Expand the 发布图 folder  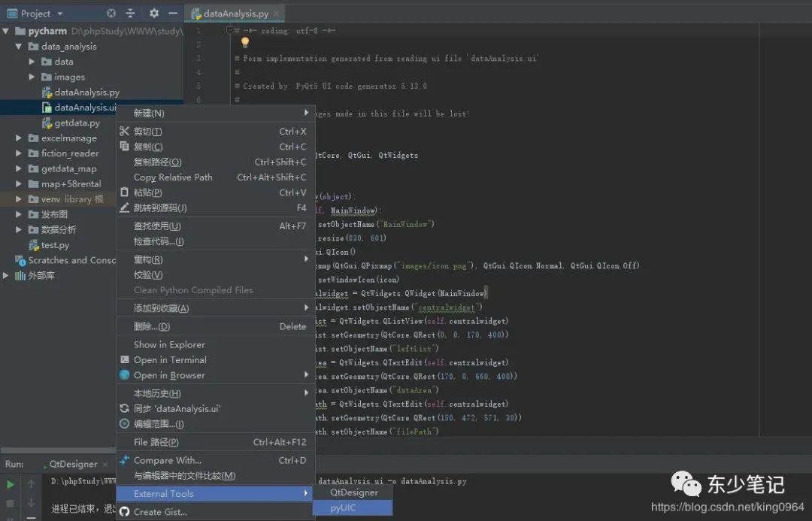(x=19, y=214)
